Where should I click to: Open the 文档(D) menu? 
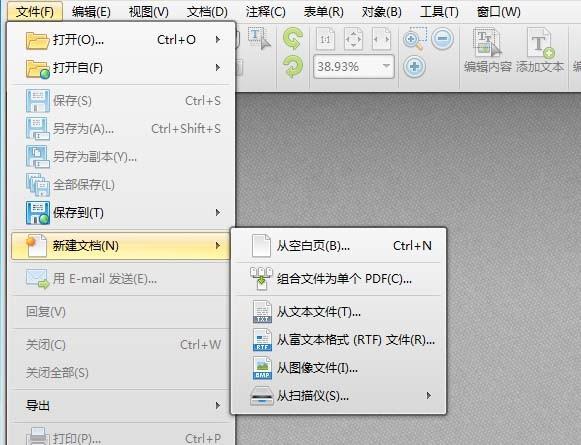(207, 12)
